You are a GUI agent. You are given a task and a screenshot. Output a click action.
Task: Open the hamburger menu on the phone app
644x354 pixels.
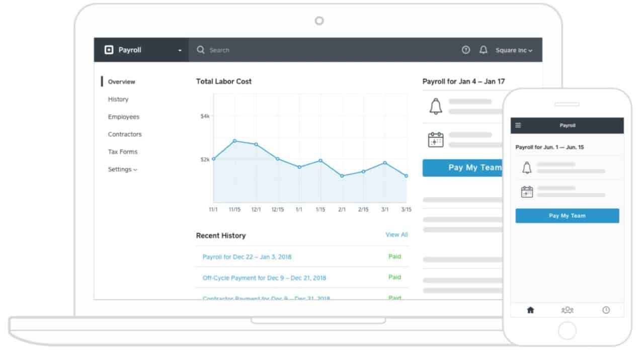coord(519,125)
